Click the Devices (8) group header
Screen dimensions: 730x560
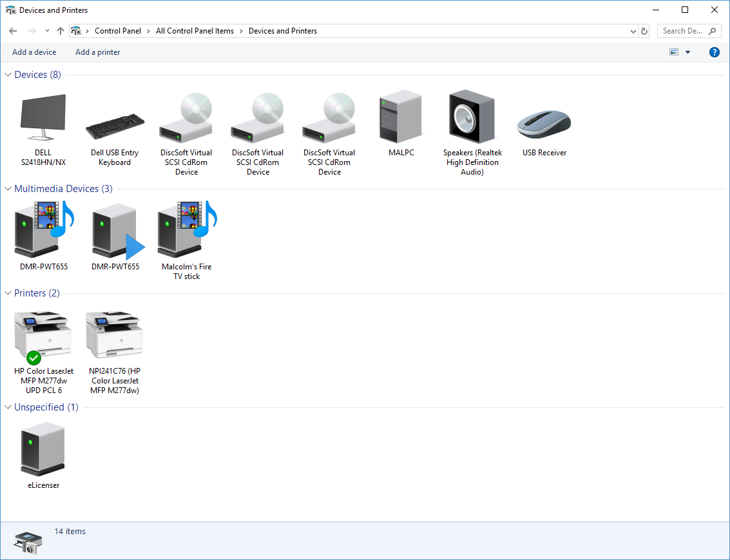coord(38,75)
